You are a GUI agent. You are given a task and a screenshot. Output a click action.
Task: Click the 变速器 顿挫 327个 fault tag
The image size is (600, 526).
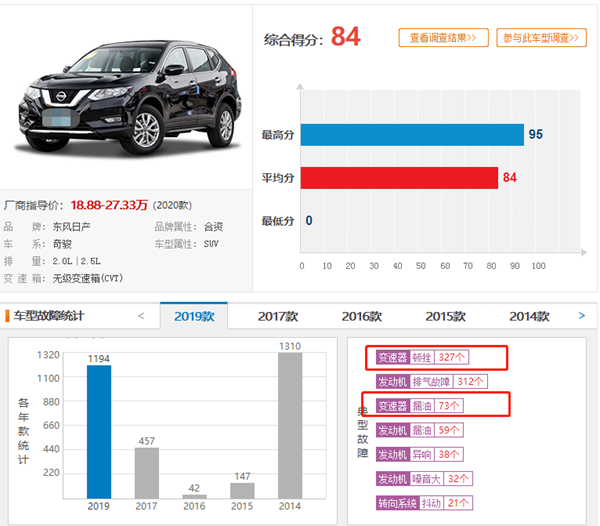pos(422,357)
